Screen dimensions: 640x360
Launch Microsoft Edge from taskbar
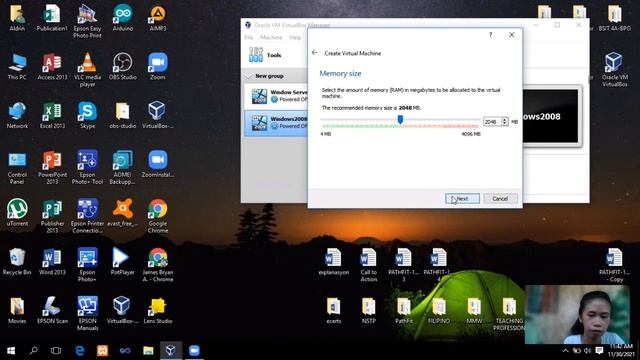80,351
